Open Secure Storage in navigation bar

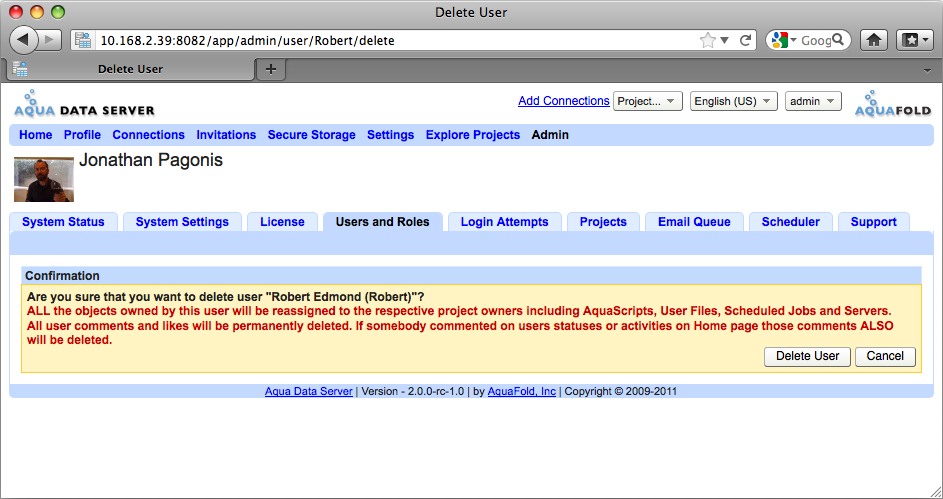click(x=312, y=135)
